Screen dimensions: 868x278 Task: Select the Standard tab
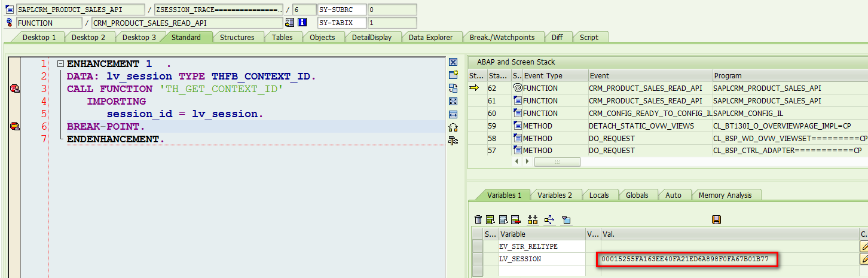click(186, 37)
